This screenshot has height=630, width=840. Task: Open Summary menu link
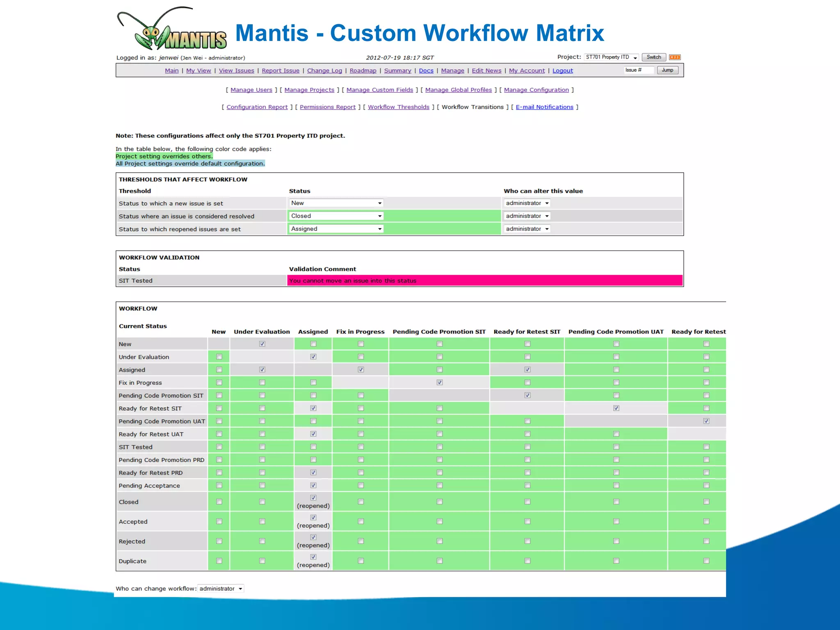tap(397, 71)
